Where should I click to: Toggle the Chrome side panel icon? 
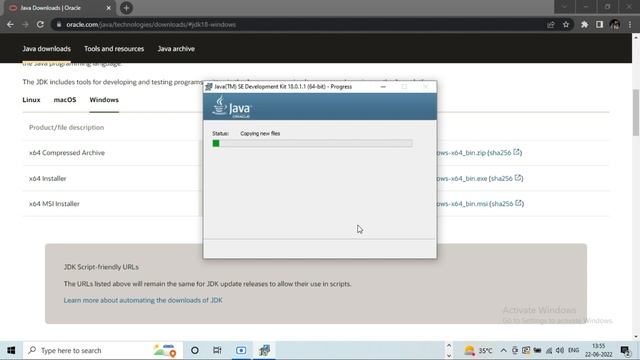[x=599, y=24]
